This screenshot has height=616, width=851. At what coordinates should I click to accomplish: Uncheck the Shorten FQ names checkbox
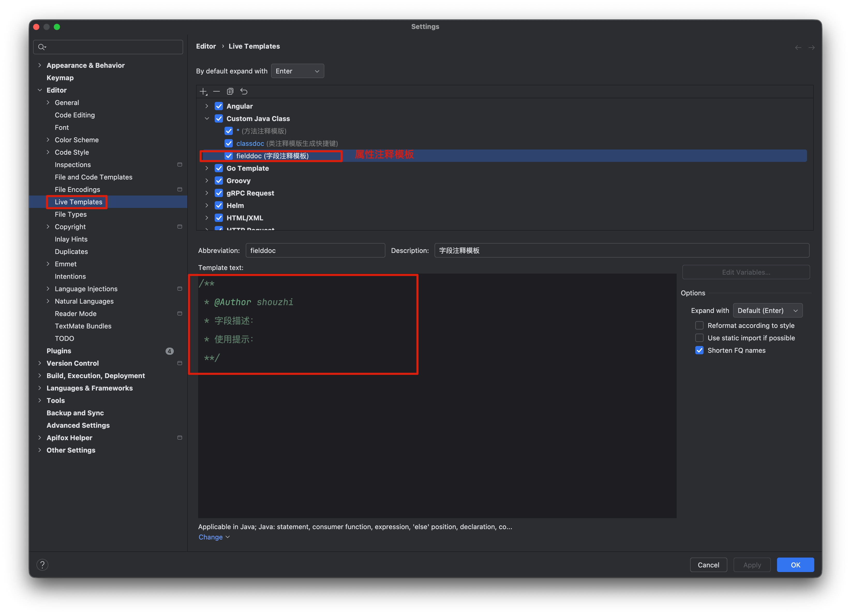[x=699, y=350]
